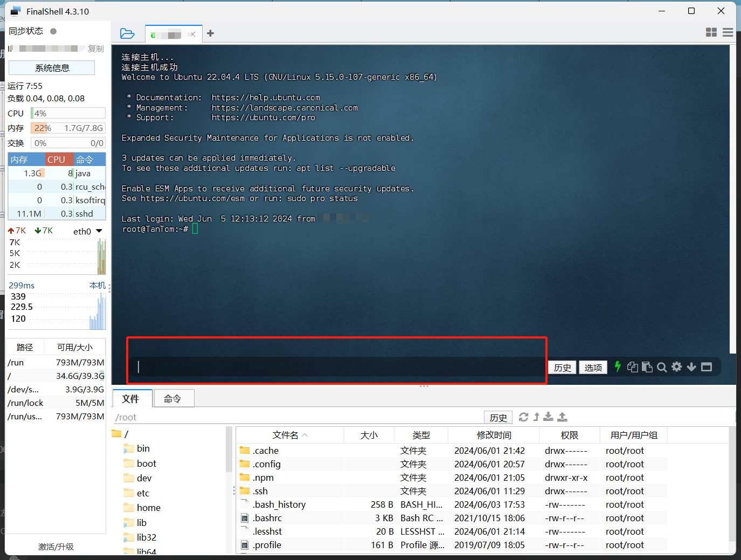Click /run/lock disk row

56,403
